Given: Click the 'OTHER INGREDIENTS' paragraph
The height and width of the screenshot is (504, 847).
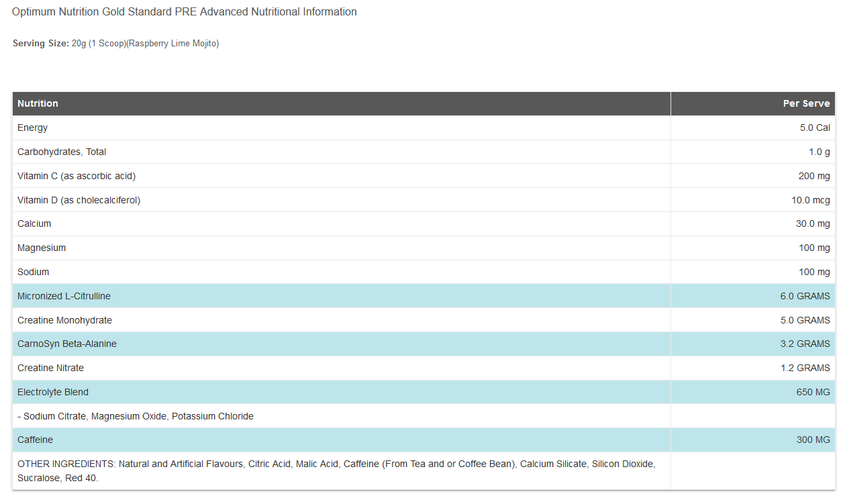Looking at the screenshot, I should [x=336, y=471].
